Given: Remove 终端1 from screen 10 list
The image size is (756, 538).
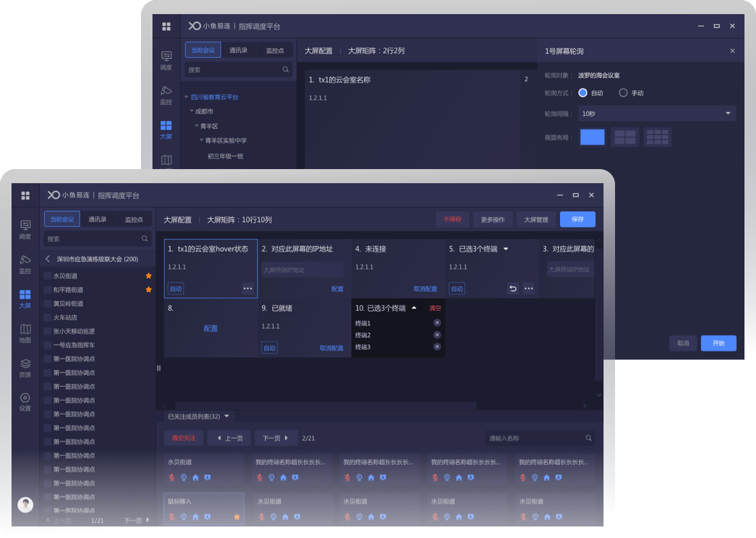Looking at the screenshot, I should (437, 323).
